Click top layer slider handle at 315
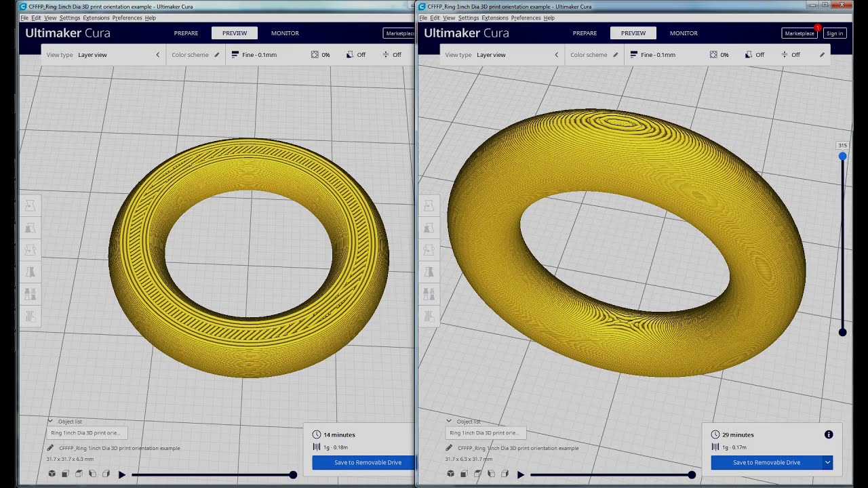 [x=842, y=157]
